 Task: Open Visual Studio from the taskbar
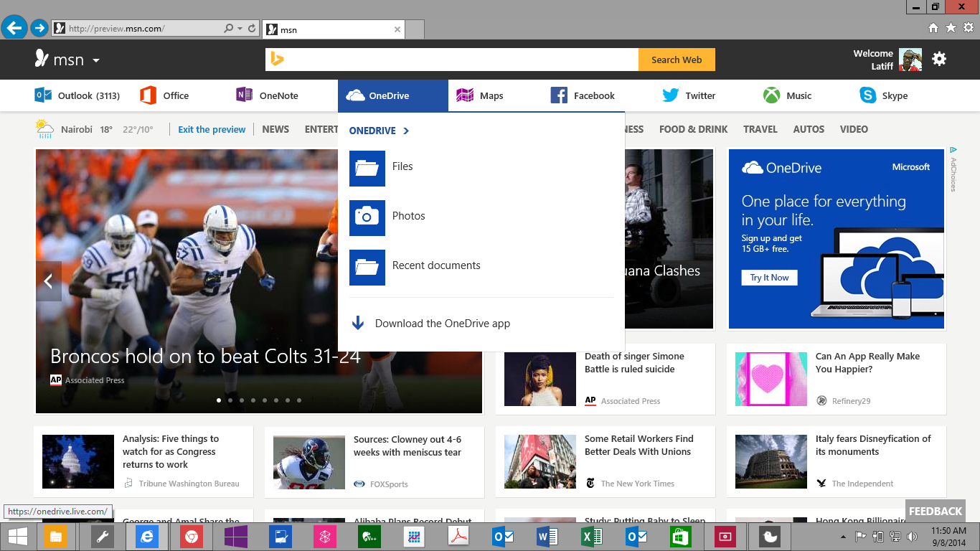(236, 537)
